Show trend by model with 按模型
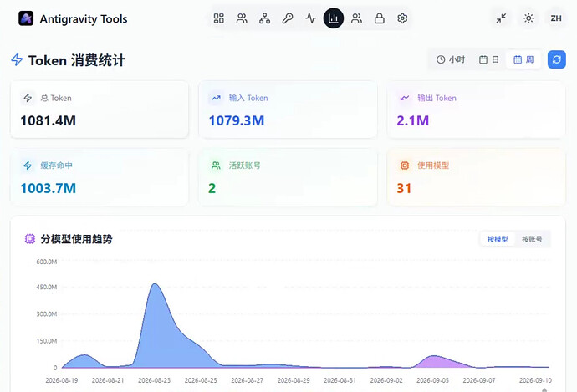The image size is (577, 392). [498, 239]
